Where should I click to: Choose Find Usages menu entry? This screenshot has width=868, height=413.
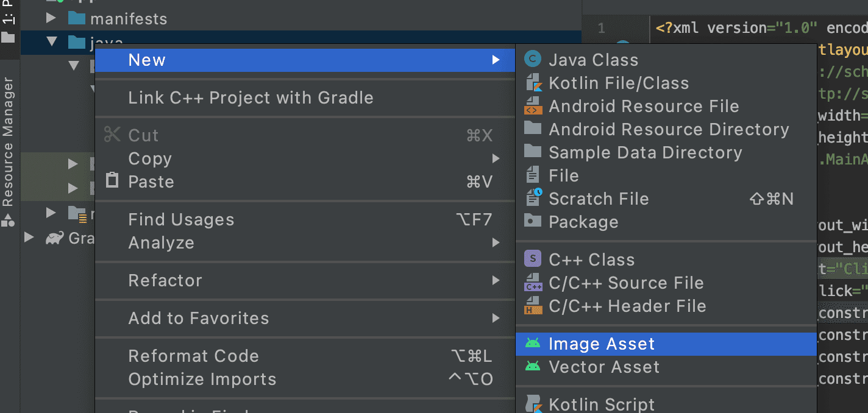[181, 219]
